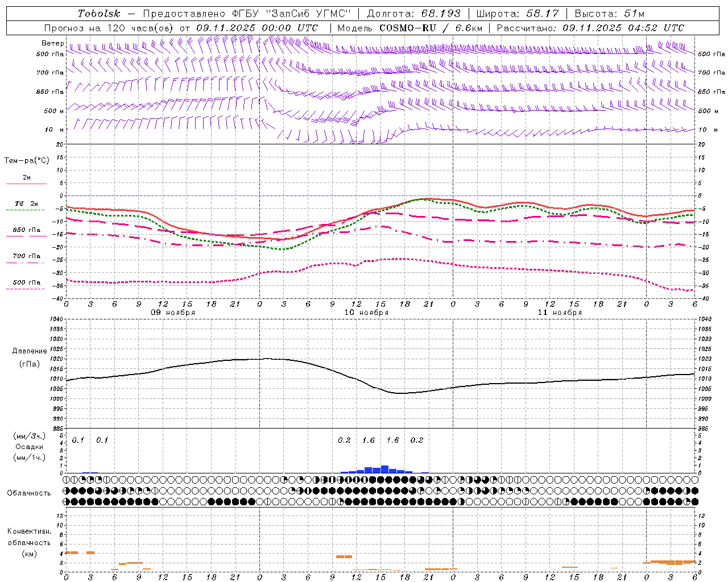Click the lowest point of the black pressure curve
Screen dimensions: 728x582
400,393
